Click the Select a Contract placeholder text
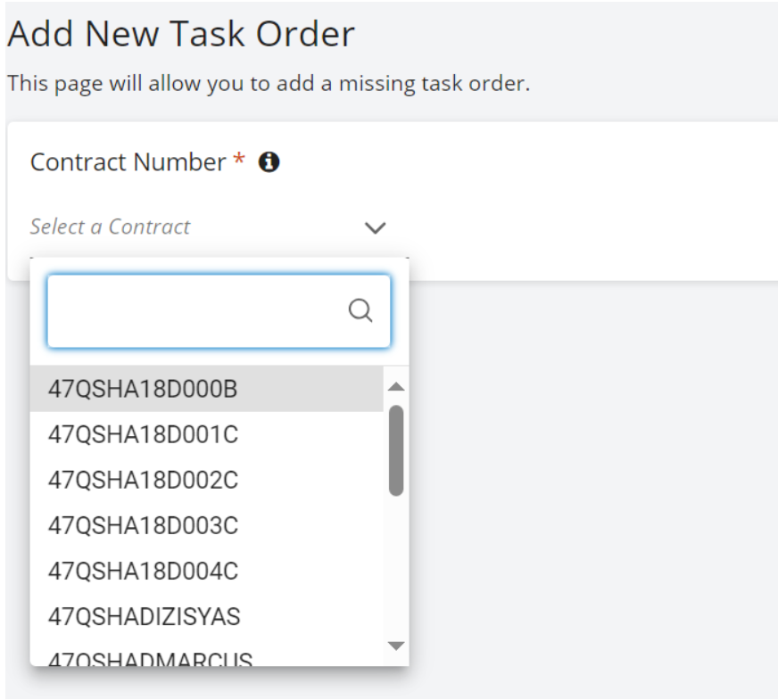 [110, 226]
